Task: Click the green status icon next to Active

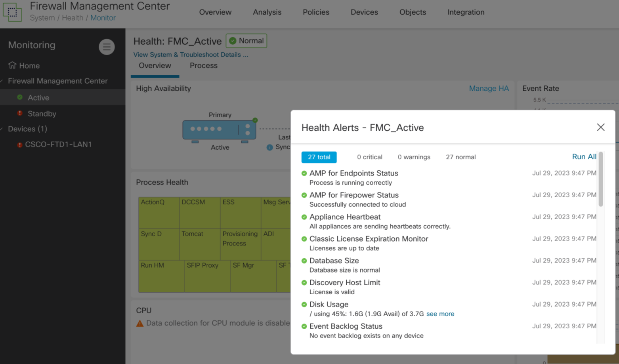Action: pyautogui.click(x=20, y=97)
